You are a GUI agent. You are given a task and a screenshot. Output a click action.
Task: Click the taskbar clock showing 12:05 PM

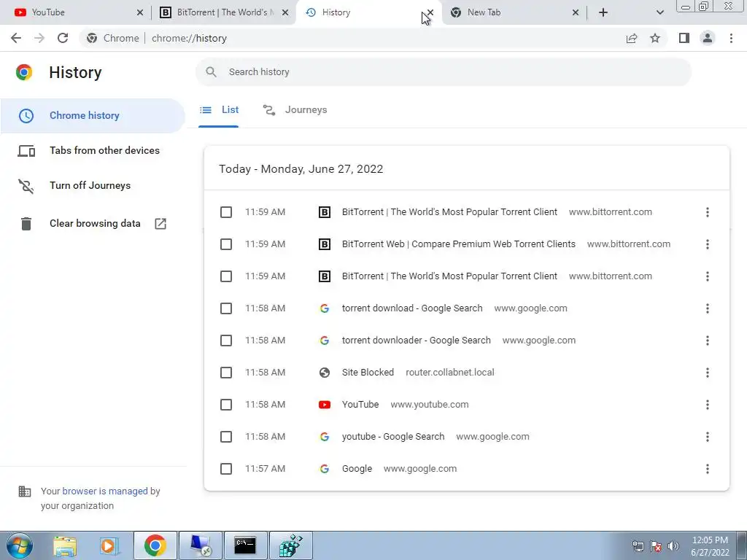pos(710,546)
